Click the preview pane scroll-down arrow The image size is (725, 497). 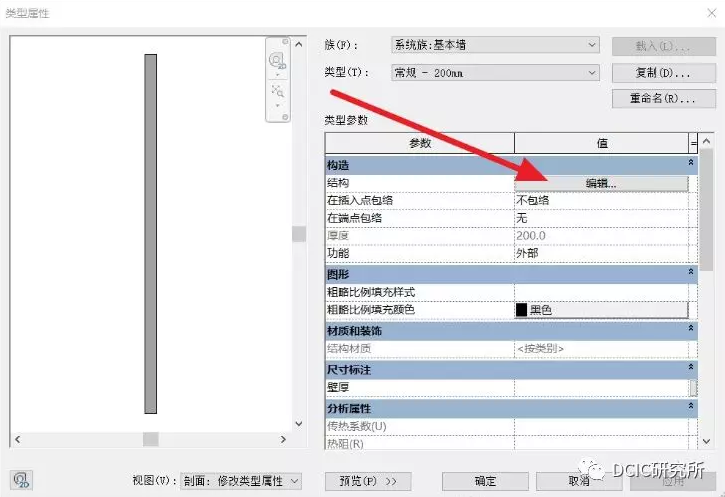coord(299,423)
